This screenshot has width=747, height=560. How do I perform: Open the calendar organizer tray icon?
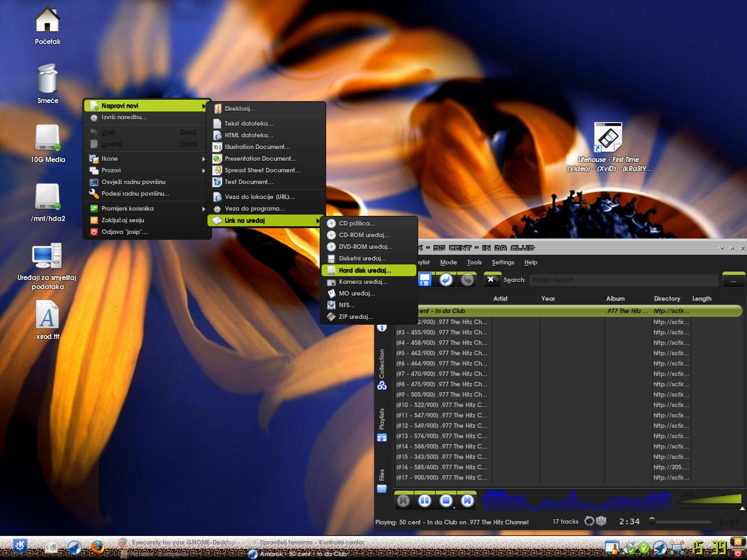tap(612, 548)
